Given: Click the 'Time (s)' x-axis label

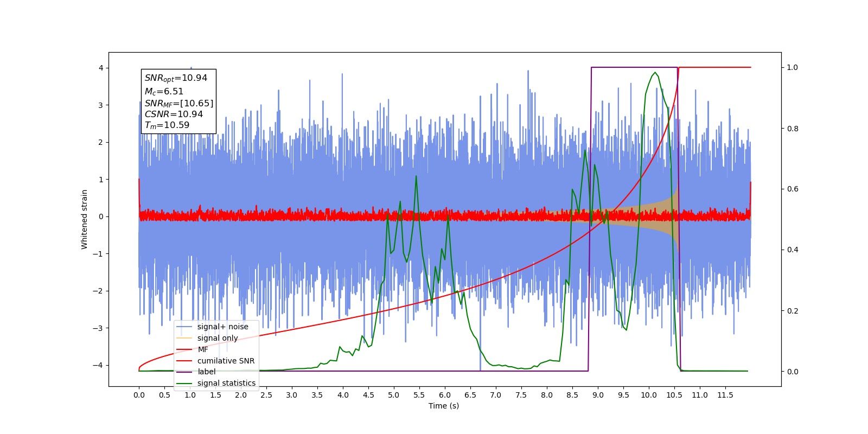Looking at the screenshot, I should coord(444,406).
